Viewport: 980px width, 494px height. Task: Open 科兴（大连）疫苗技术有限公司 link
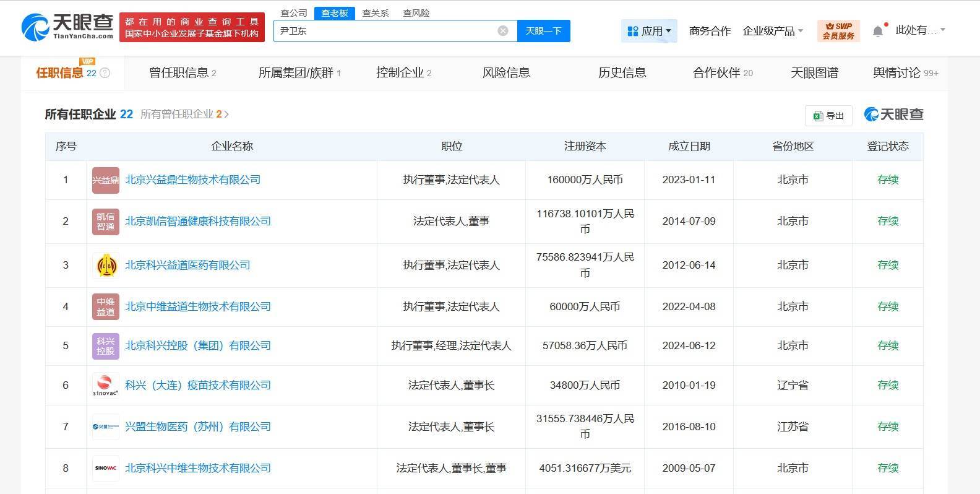[x=198, y=386]
